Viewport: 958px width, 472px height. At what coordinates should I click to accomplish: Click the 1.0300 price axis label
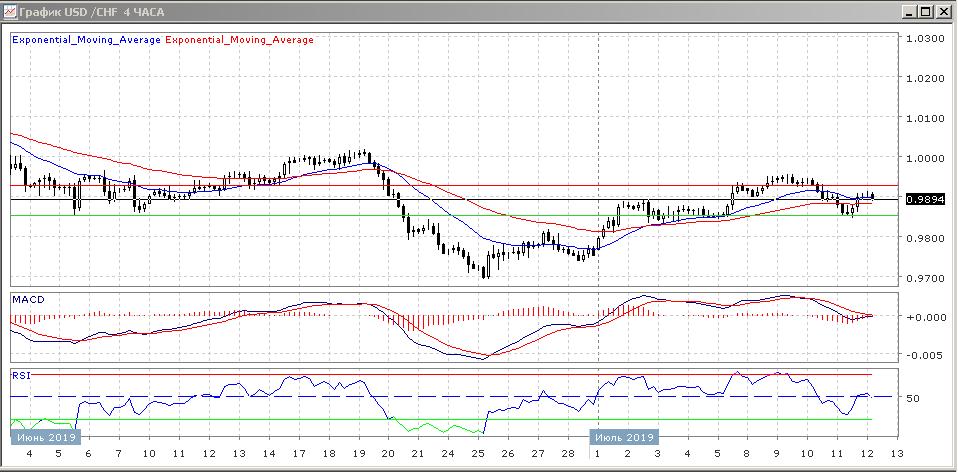(x=925, y=38)
